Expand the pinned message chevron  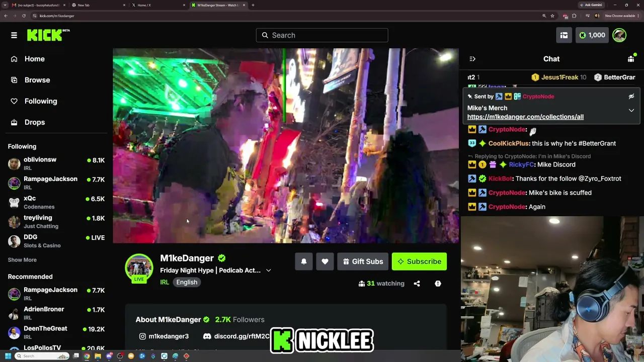(x=631, y=110)
